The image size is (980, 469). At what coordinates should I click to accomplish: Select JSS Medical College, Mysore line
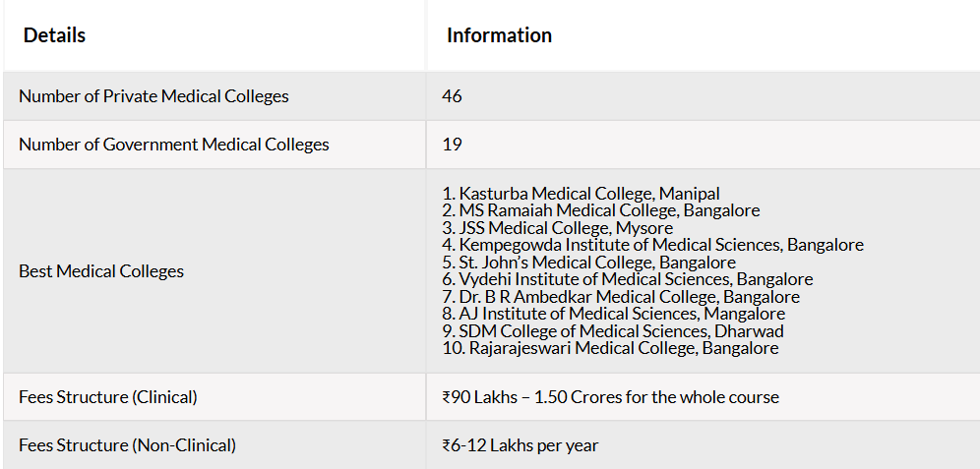[x=558, y=228]
